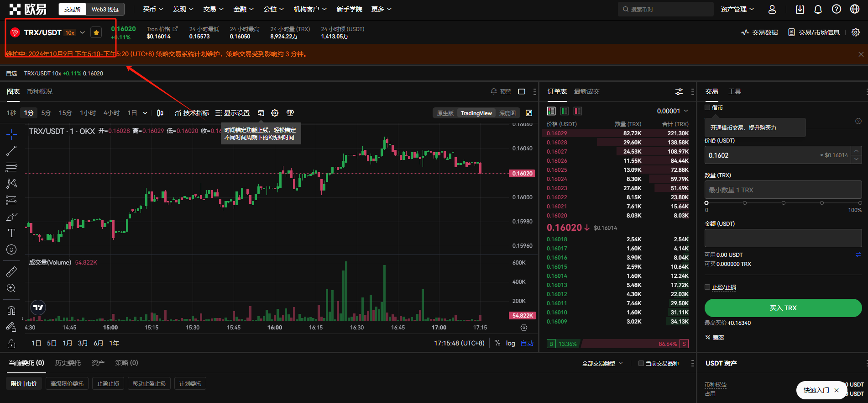The image size is (868, 403).
Task: Open 显示设置 display settings
Action: (233, 113)
